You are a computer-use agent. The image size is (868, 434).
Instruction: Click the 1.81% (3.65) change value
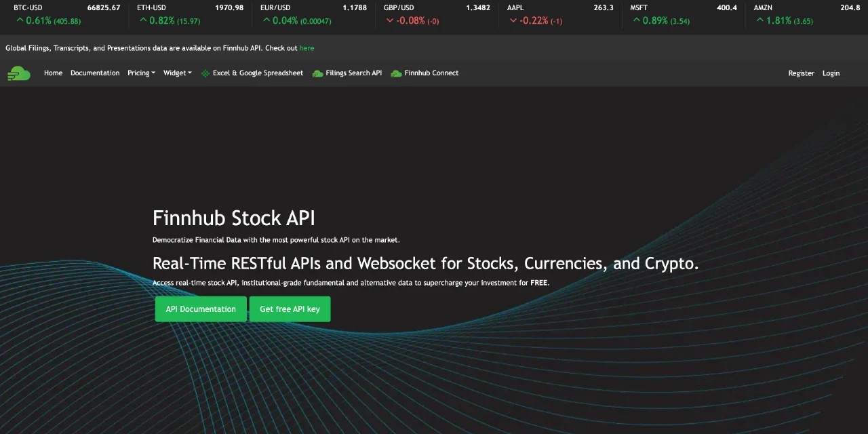pos(790,21)
